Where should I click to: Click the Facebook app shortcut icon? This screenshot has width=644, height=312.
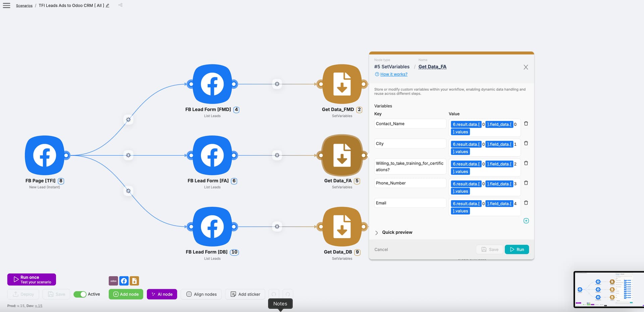(124, 281)
